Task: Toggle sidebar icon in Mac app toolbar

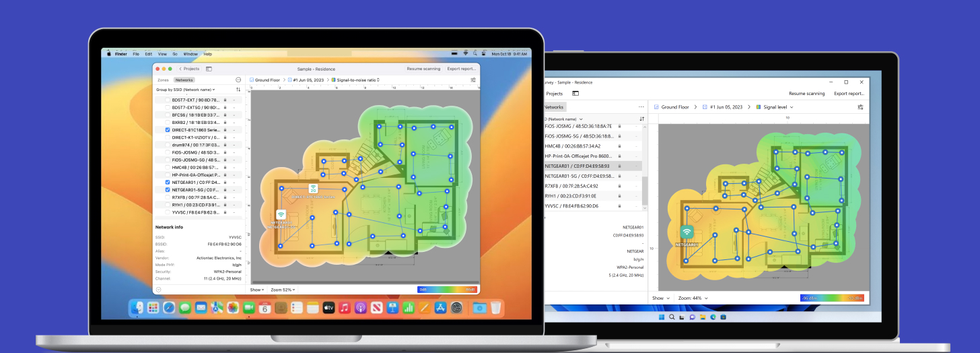Action: click(x=209, y=69)
